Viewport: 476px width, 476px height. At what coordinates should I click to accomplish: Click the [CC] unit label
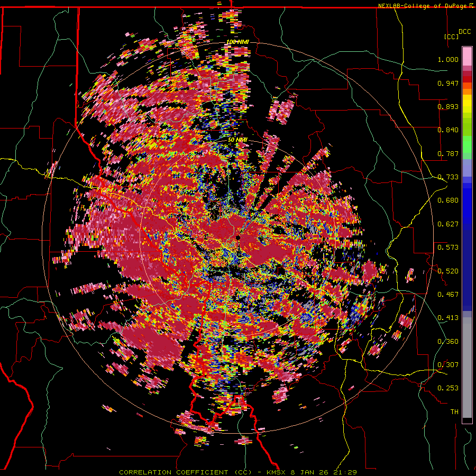click(x=451, y=36)
